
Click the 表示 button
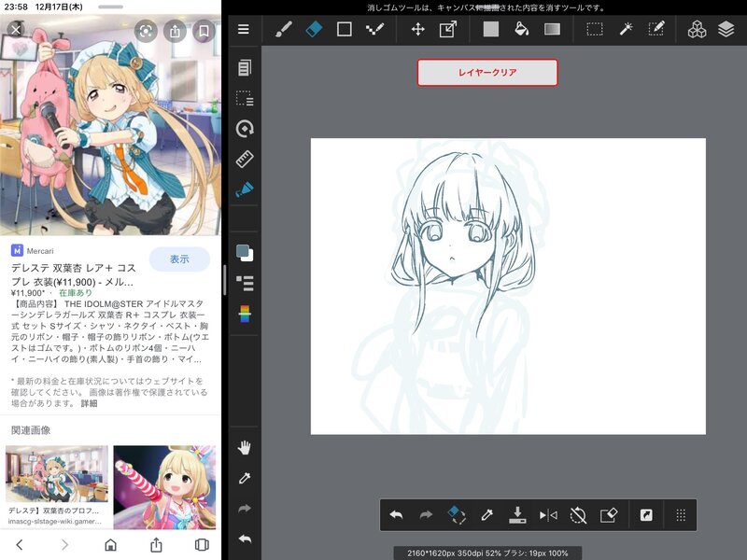[179, 259]
